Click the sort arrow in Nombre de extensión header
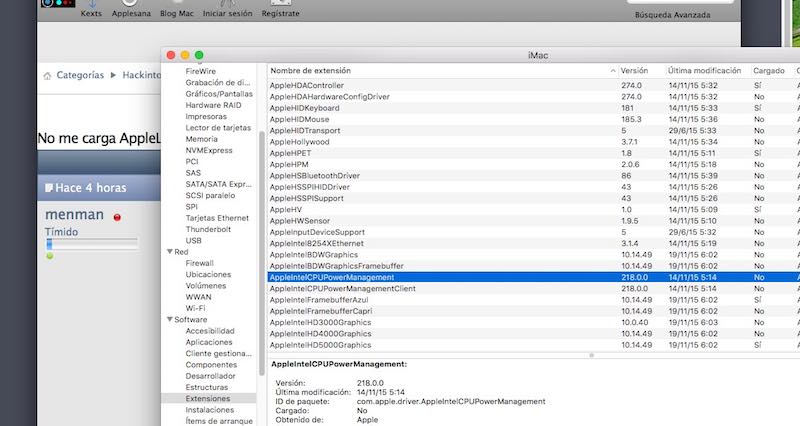Viewport: 800px width, 426px height. (x=613, y=71)
